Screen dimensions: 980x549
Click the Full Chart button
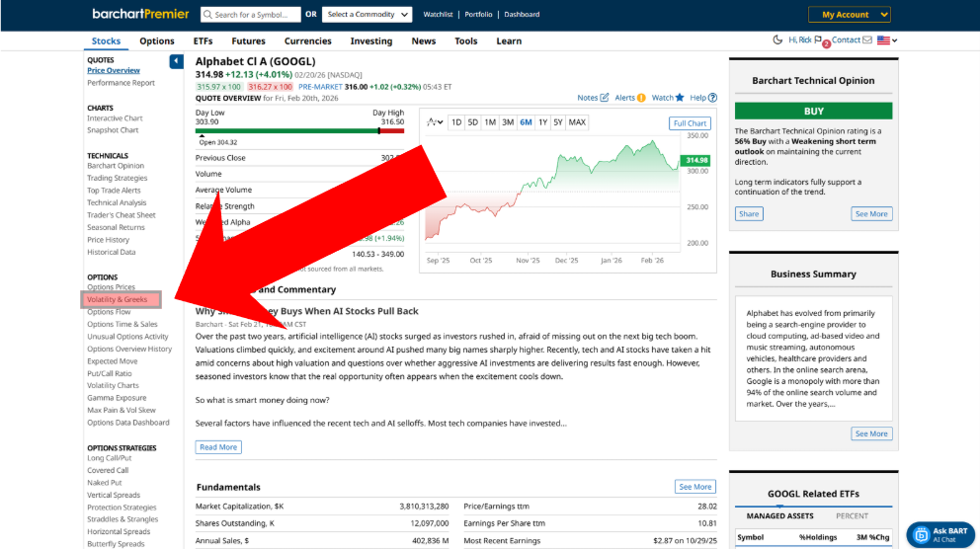pyautogui.click(x=690, y=123)
